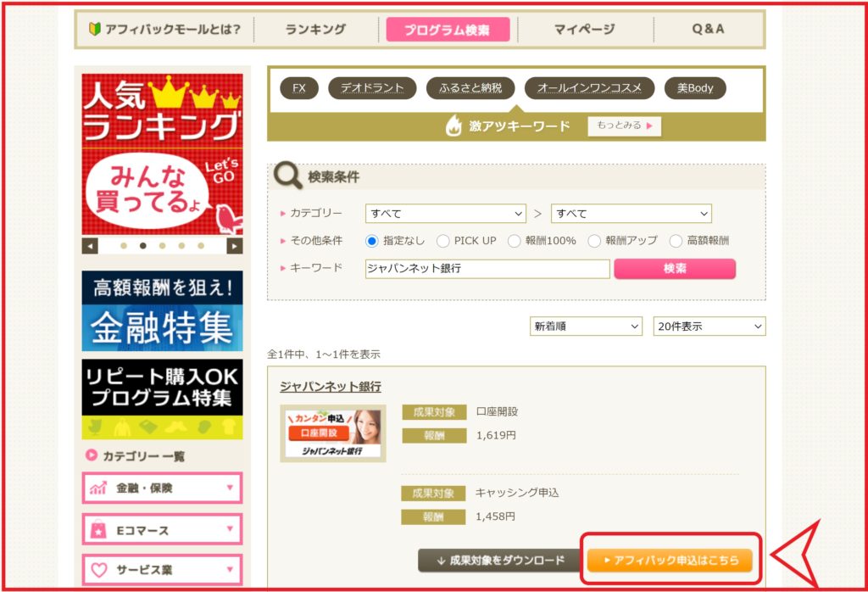Click the chart icon beside 金融・保険

coord(98,488)
